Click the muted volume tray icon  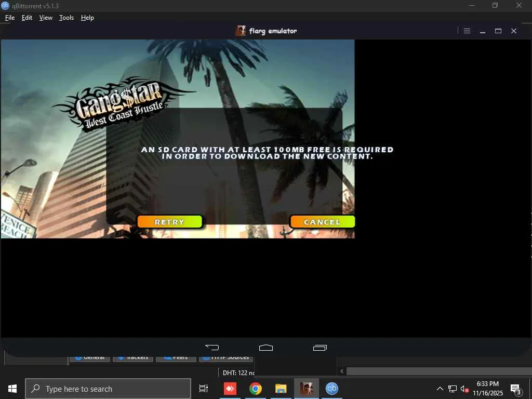tap(464, 389)
